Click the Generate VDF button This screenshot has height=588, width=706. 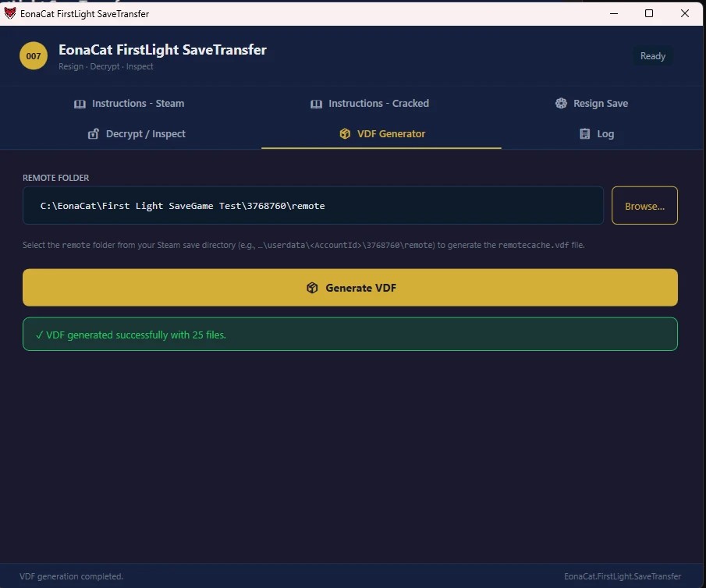[349, 288]
